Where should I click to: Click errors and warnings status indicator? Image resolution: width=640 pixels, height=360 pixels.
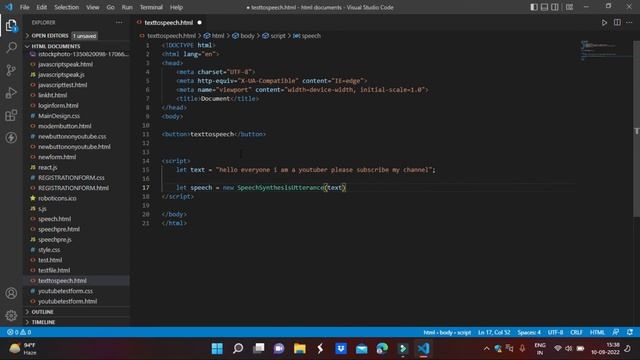click(x=19, y=332)
